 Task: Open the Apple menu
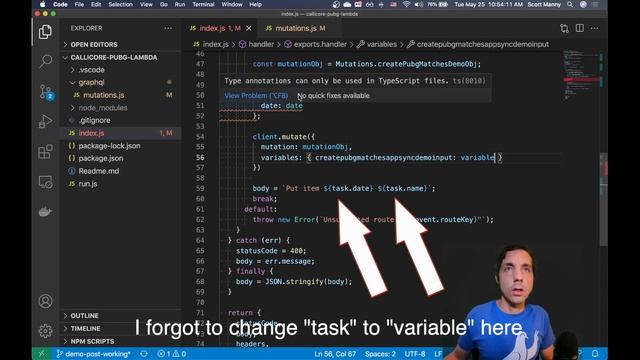(42, 4)
